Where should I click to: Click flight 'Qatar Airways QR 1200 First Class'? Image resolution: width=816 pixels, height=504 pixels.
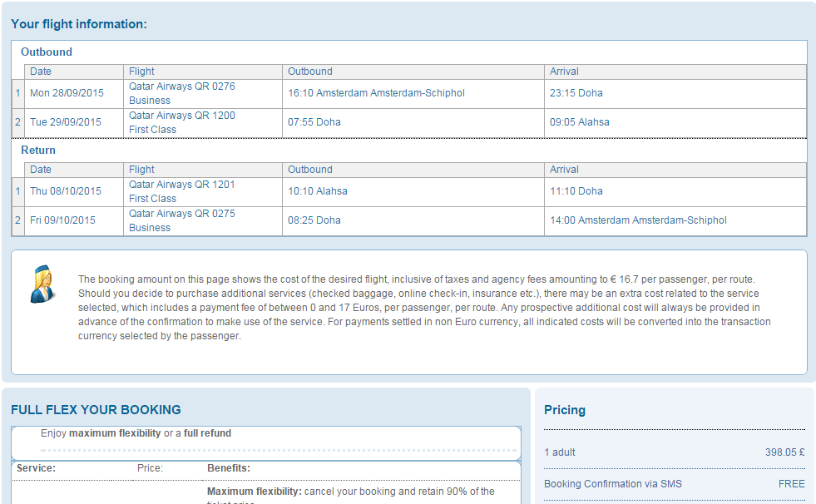click(x=182, y=122)
